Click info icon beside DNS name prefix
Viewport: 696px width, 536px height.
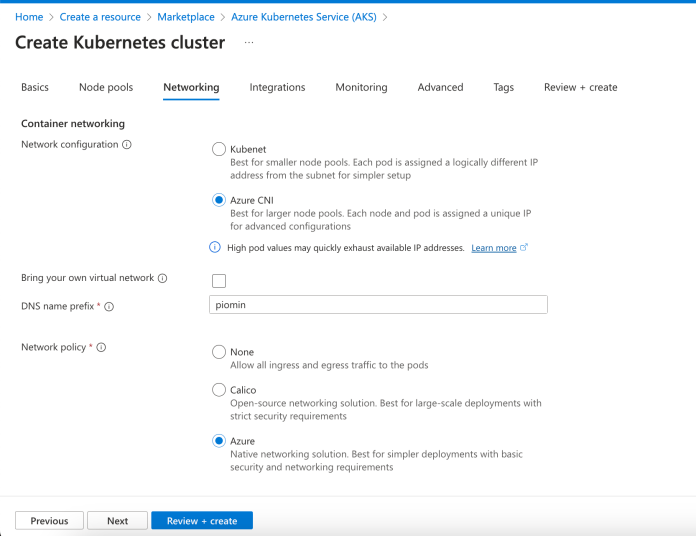click(x=109, y=306)
